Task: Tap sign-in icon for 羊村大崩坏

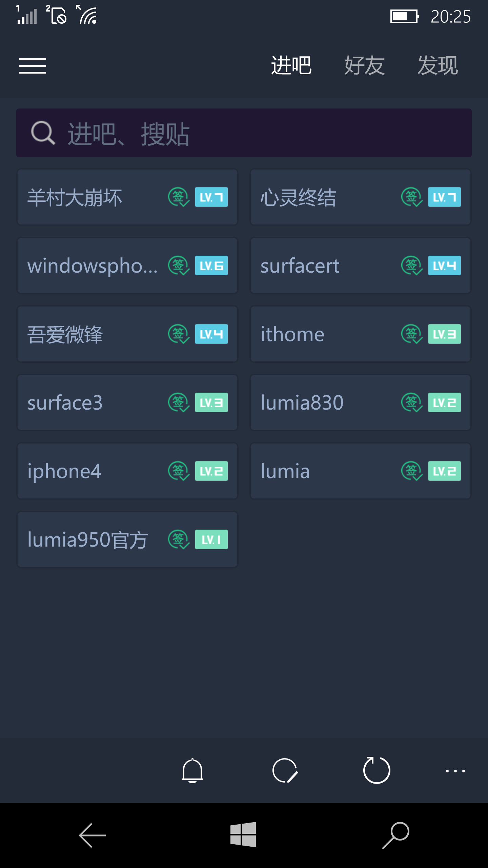Action: point(178,197)
